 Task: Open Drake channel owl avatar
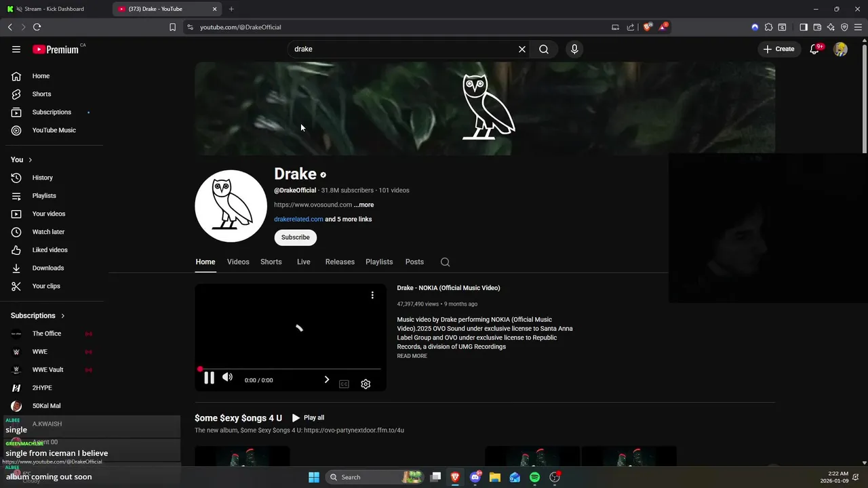click(231, 206)
